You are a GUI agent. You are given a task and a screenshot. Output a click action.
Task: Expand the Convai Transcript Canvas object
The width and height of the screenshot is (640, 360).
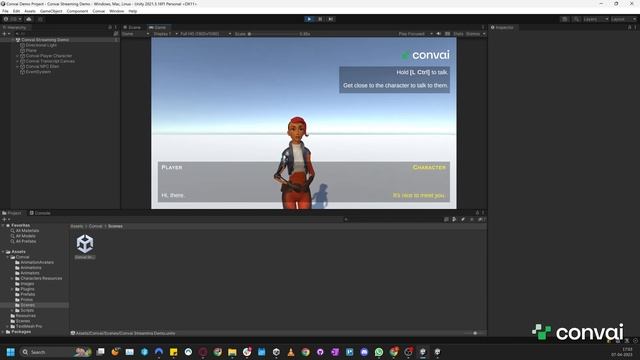click(x=18, y=61)
